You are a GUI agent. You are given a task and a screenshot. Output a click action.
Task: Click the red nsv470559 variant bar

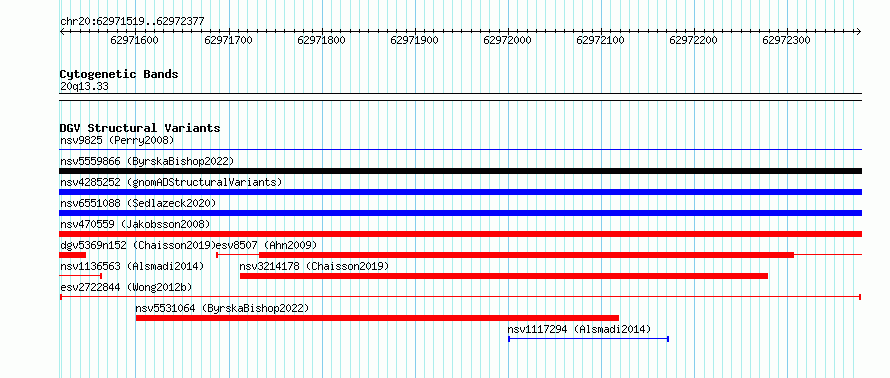(461, 234)
